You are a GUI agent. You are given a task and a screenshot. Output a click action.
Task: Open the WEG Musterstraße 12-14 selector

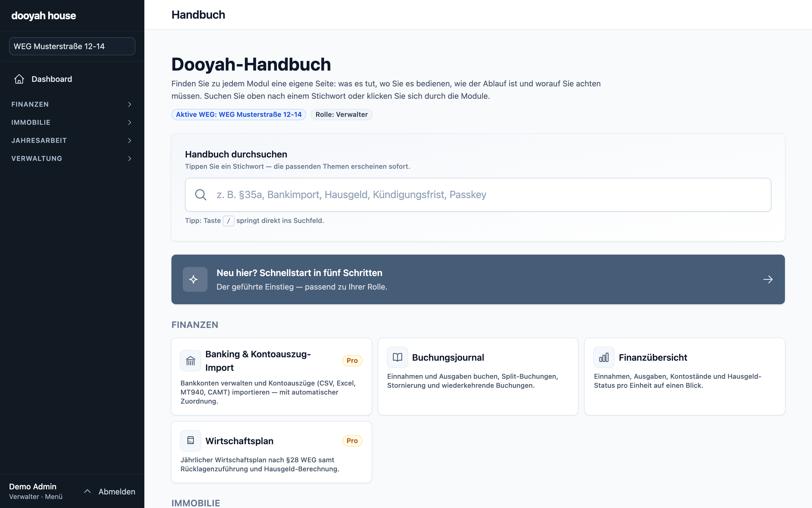[x=72, y=46]
